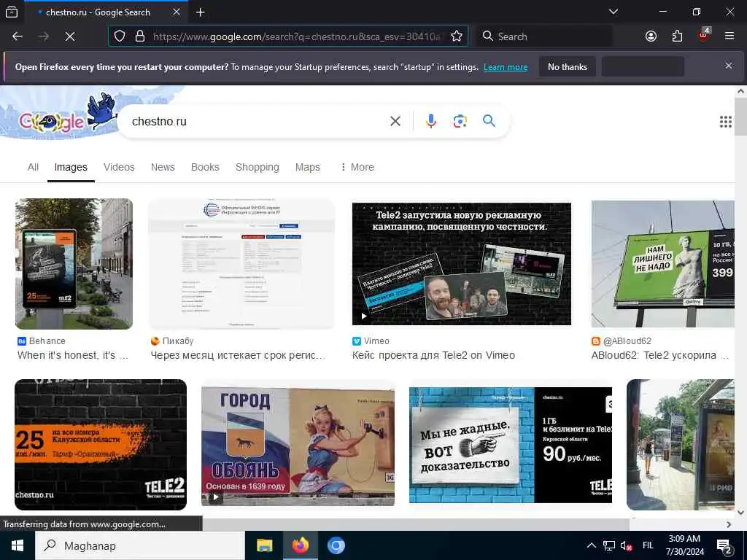This screenshot has height=560, width=747.
Task: Select the Images tab
Action: click(x=71, y=167)
